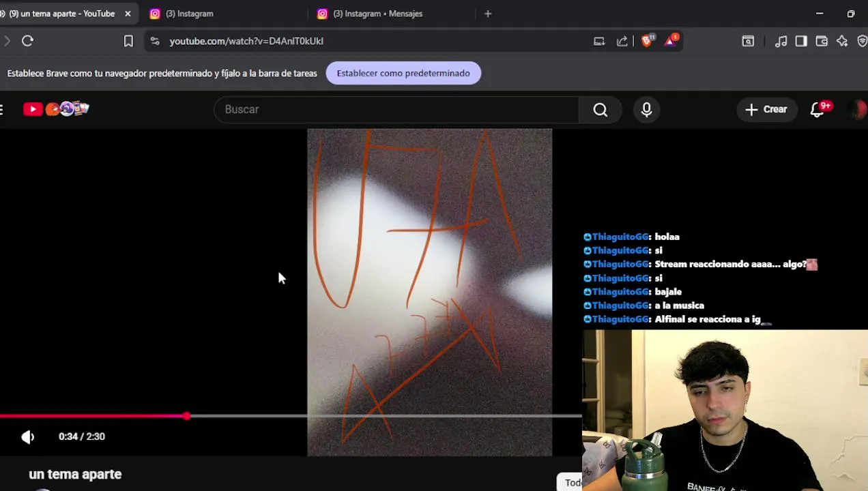Viewport: 868px width, 491px height.
Task: Open the account avatar menu
Action: point(857,109)
